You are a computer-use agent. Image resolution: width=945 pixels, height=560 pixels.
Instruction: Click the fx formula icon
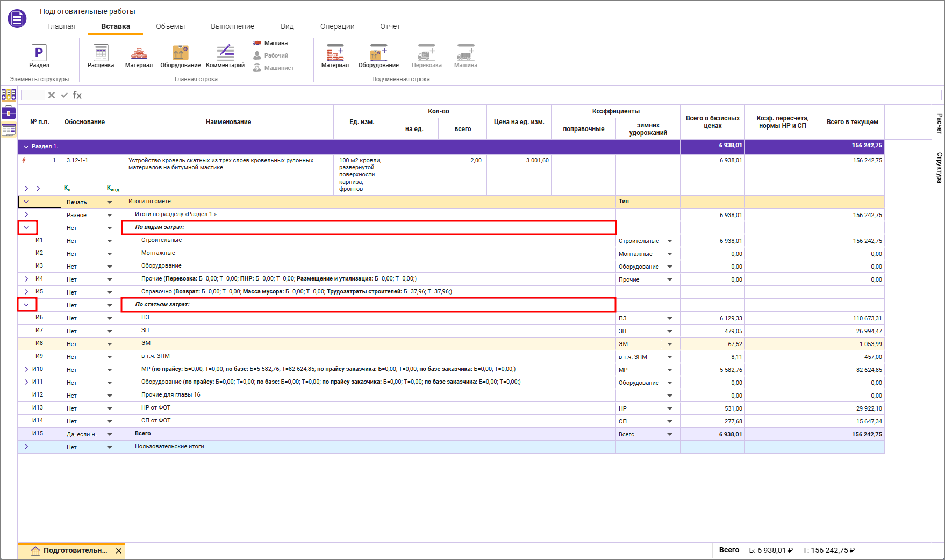point(77,95)
